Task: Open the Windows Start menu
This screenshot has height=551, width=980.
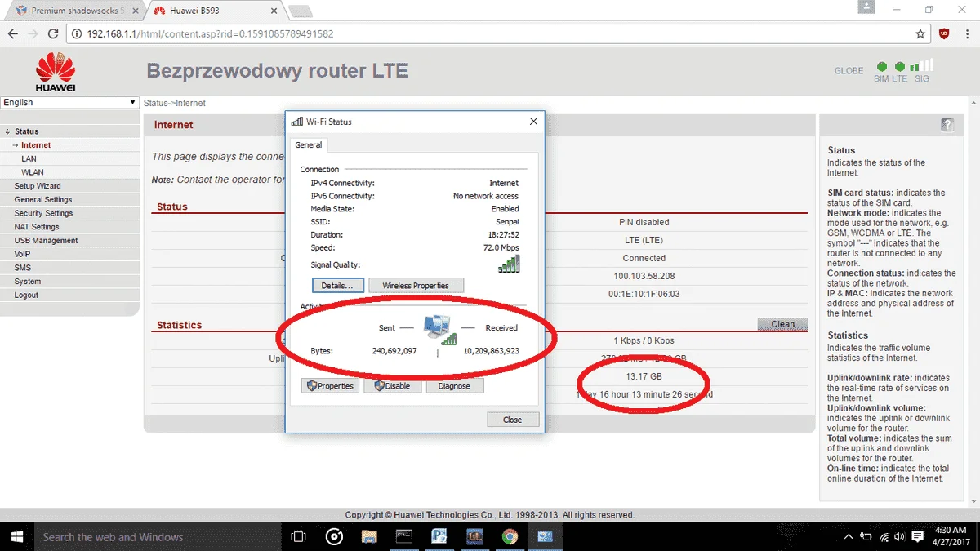Action: pyautogui.click(x=16, y=536)
